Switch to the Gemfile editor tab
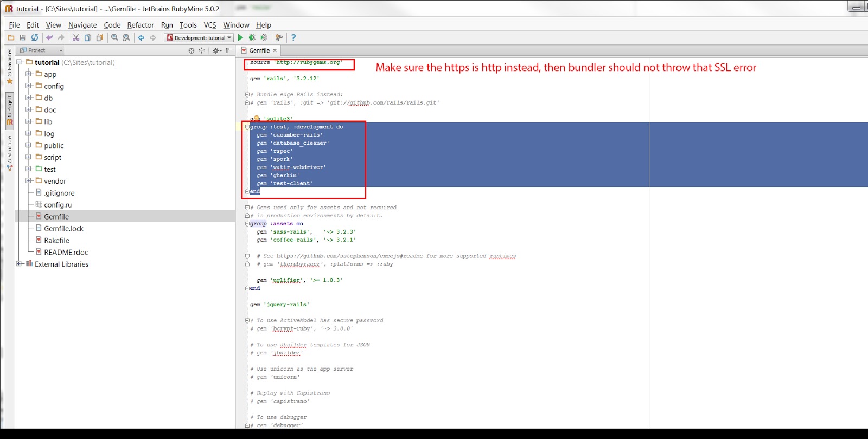 259,50
